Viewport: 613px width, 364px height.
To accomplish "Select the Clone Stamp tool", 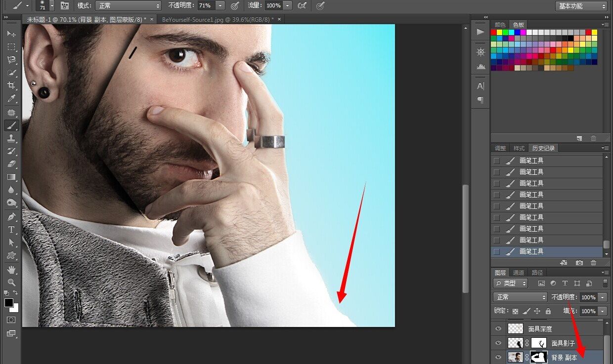I will 11,138.
